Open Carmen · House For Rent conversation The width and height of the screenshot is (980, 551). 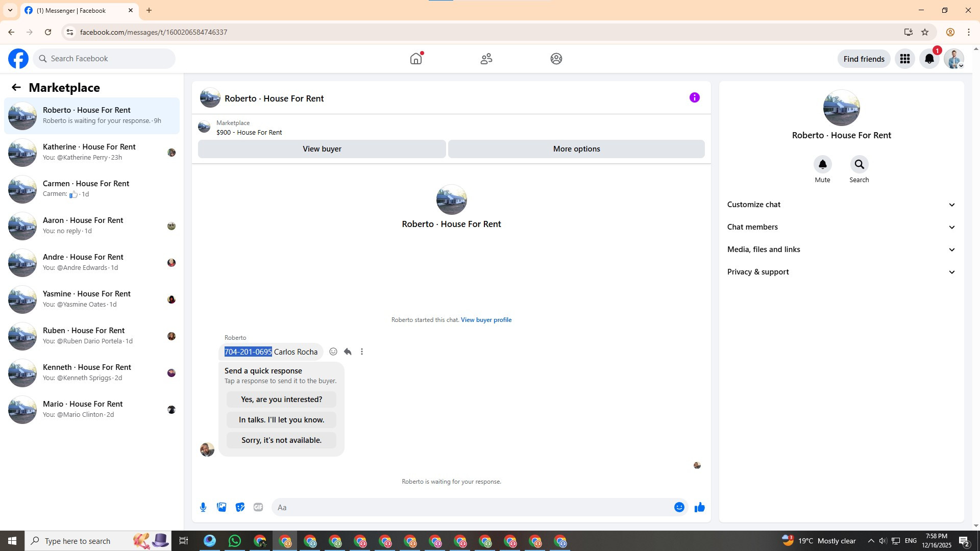[x=92, y=189]
